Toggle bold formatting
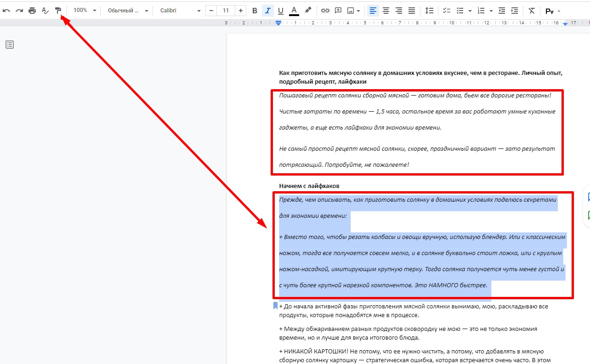 click(x=255, y=11)
